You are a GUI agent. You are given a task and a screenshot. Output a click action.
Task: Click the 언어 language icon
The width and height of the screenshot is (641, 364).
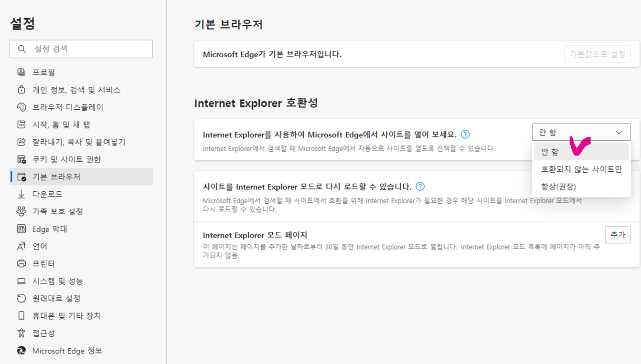pyautogui.click(x=21, y=246)
